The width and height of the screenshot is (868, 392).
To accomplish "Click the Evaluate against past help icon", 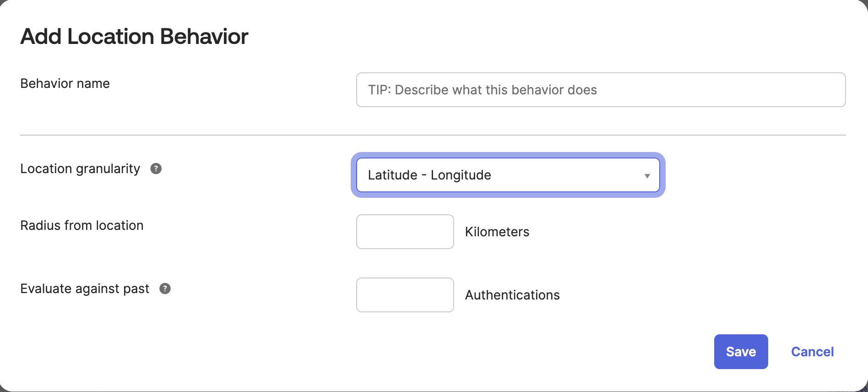I will [x=166, y=289].
